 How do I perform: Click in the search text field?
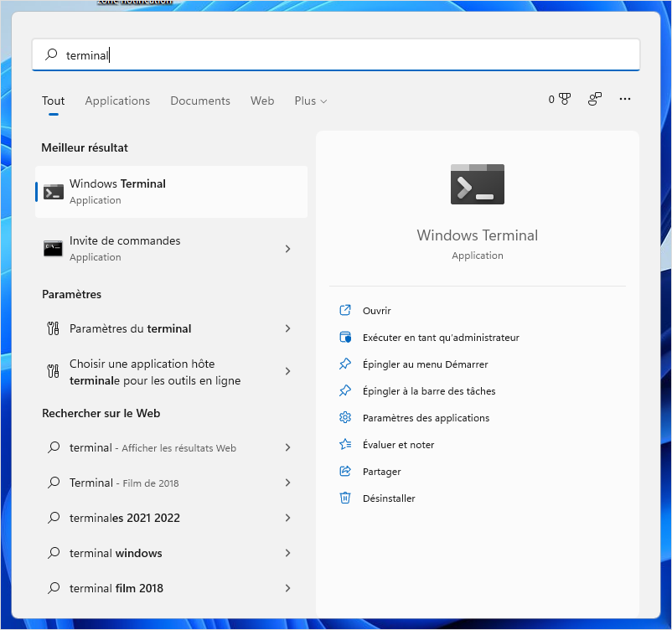(x=336, y=54)
